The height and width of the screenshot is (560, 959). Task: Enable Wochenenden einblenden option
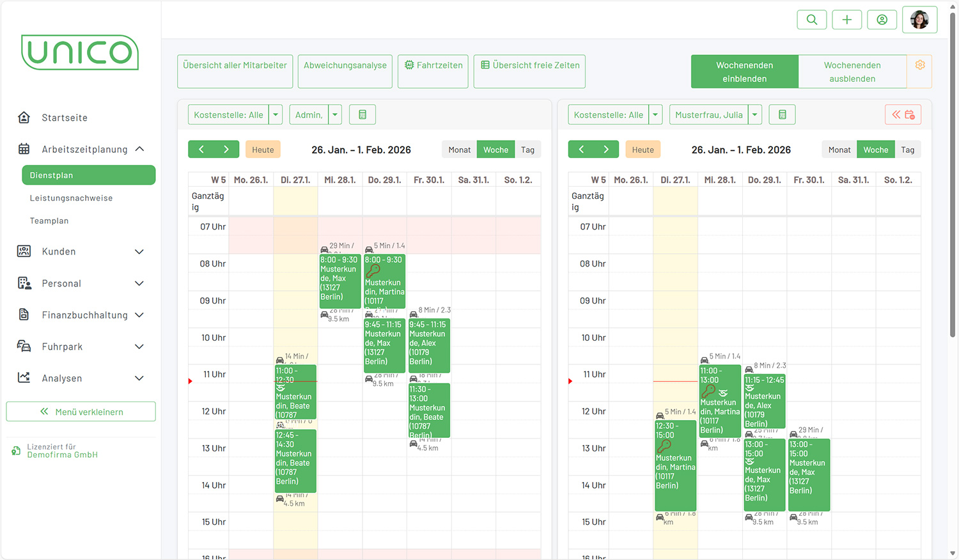[744, 72]
